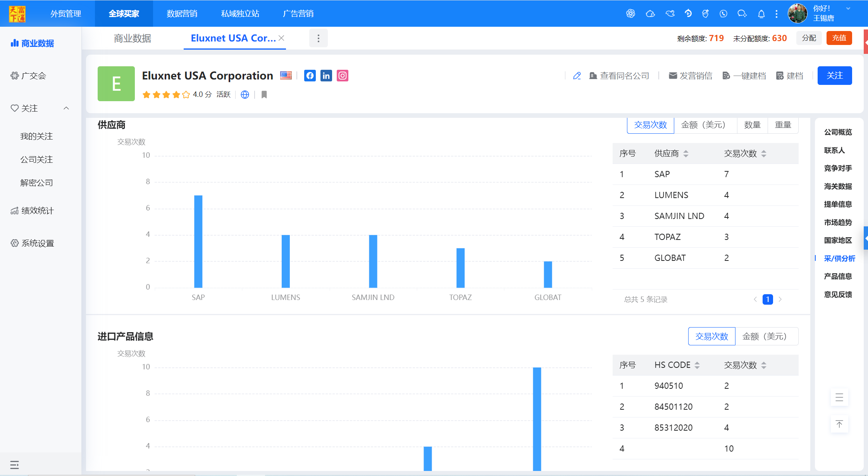Open the 私域独立站 top menu

tap(240, 14)
